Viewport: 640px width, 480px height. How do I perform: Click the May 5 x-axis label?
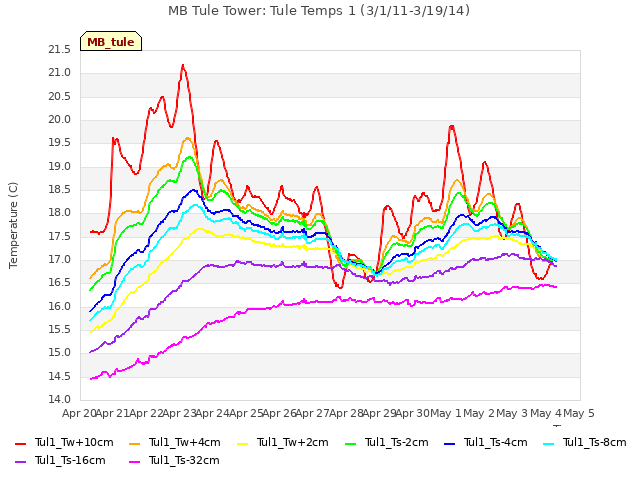[579, 413]
